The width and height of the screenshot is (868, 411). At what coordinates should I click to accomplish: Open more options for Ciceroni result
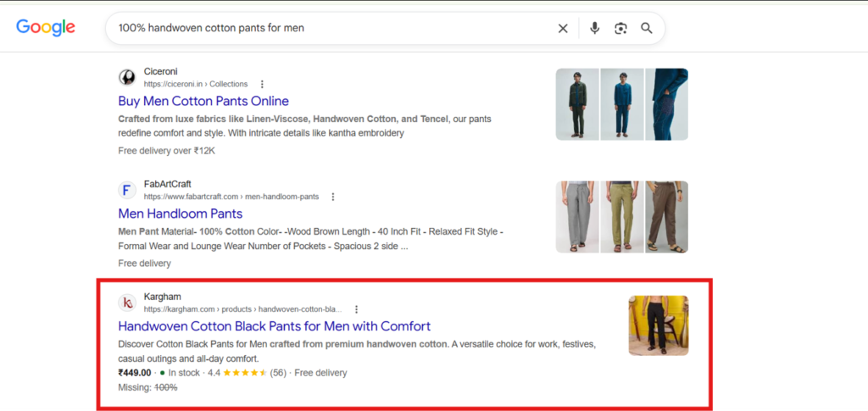pyautogui.click(x=262, y=84)
